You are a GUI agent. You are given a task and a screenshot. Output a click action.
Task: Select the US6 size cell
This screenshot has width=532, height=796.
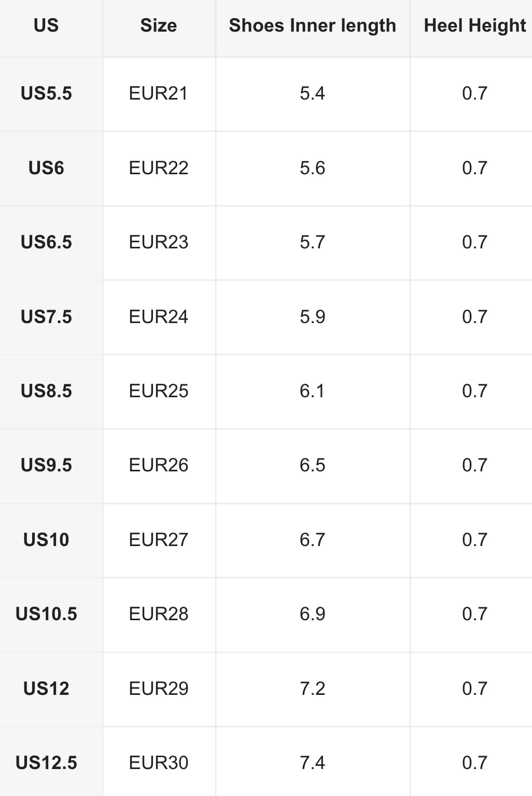46,168
